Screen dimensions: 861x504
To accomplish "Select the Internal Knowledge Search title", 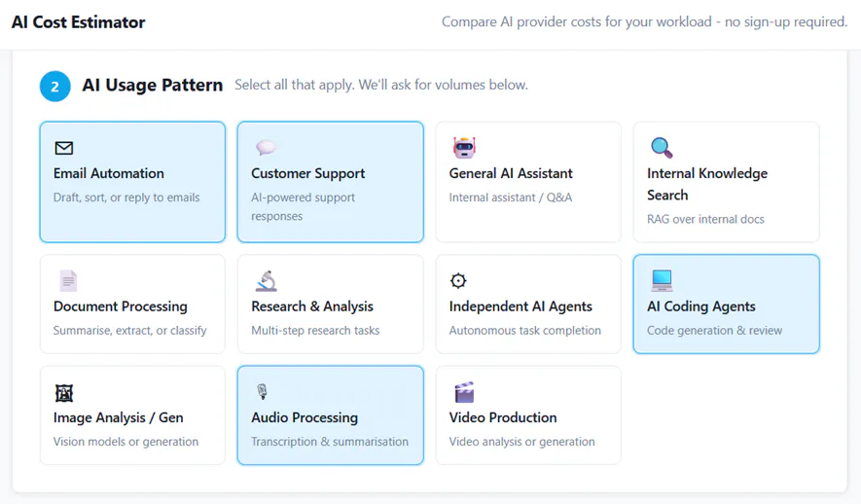I will point(707,184).
